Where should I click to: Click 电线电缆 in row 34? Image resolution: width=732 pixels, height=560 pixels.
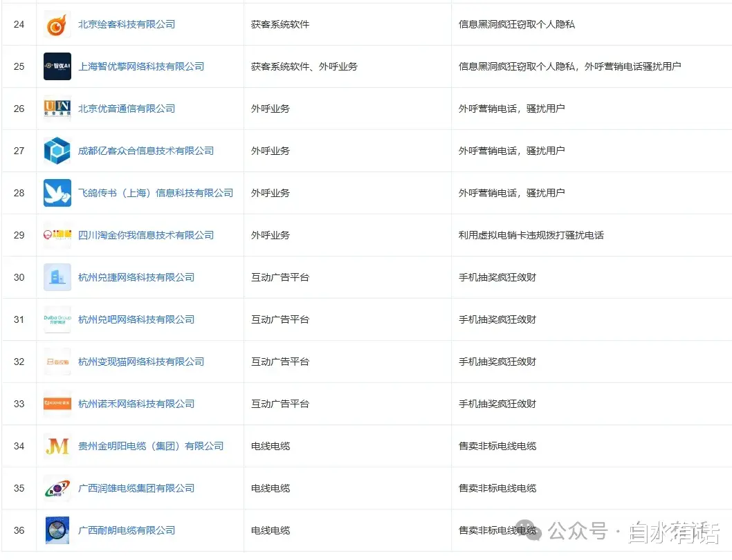pyautogui.click(x=271, y=446)
